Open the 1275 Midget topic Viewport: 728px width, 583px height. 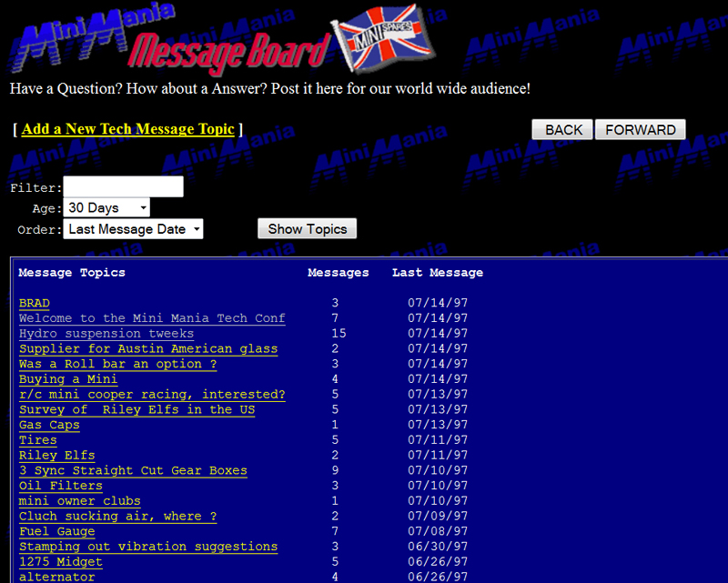point(60,562)
